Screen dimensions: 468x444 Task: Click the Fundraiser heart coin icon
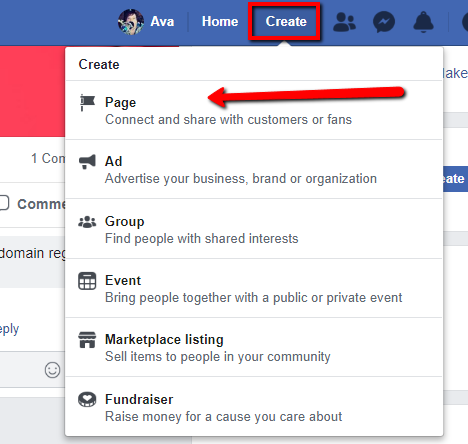pos(87,399)
